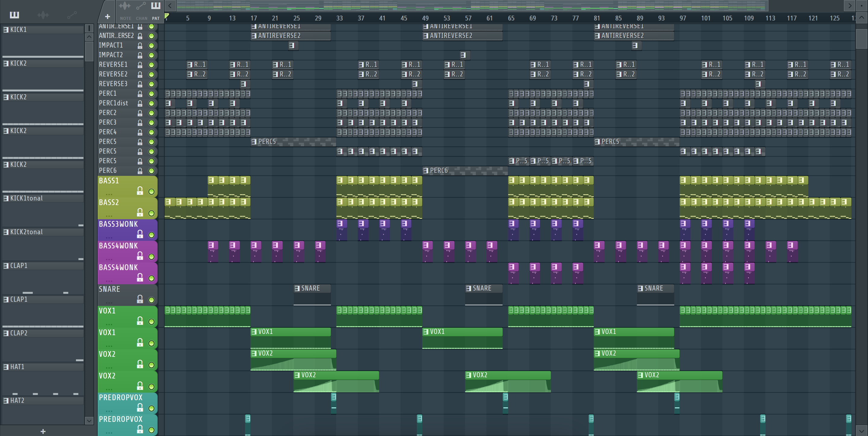Image resolution: width=868 pixels, height=436 pixels.
Task: Mute the SNARE track with its green LED
Action: pos(152,300)
